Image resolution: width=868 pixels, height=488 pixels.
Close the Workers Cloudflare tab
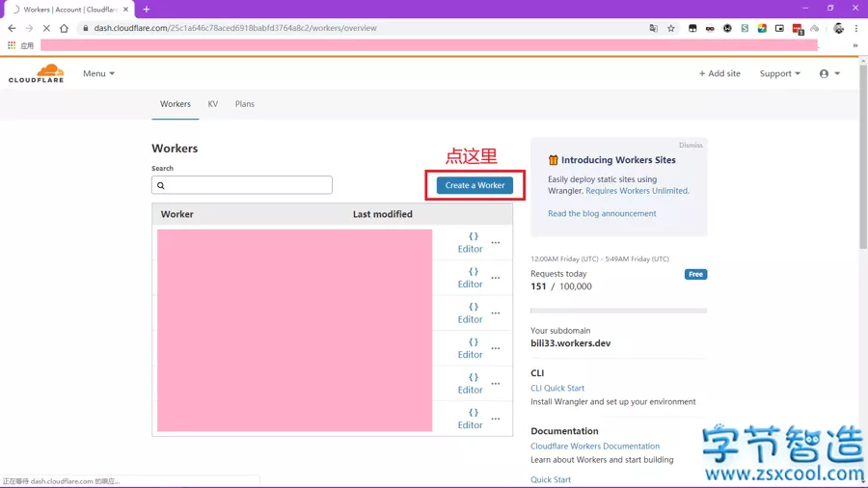coord(125,10)
